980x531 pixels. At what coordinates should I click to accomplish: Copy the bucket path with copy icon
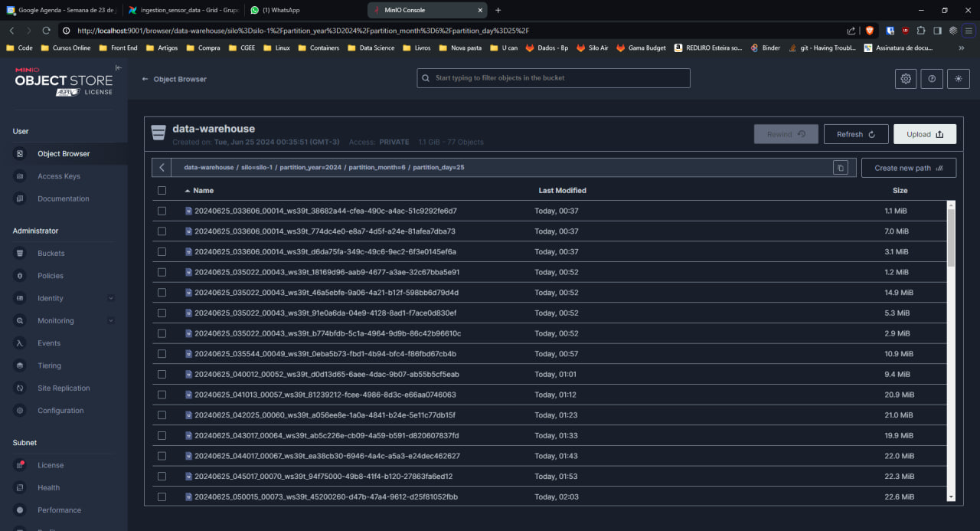pyautogui.click(x=840, y=168)
